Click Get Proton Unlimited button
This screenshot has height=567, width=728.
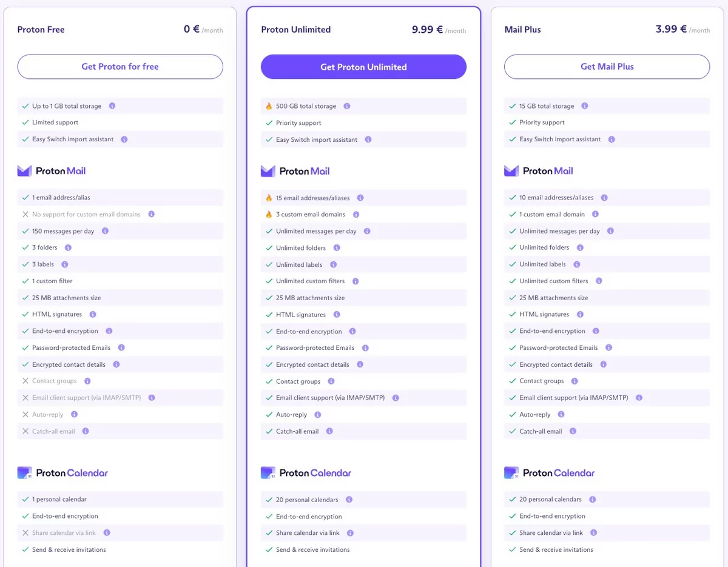pos(363,67)
